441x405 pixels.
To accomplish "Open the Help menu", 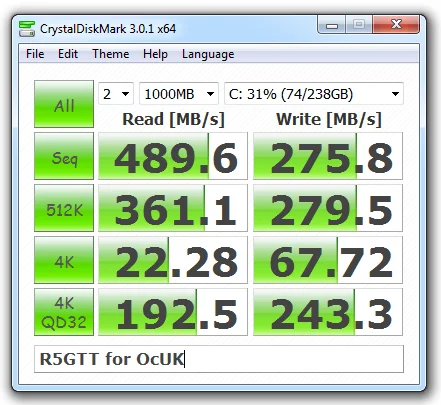I will click(155, 54).
